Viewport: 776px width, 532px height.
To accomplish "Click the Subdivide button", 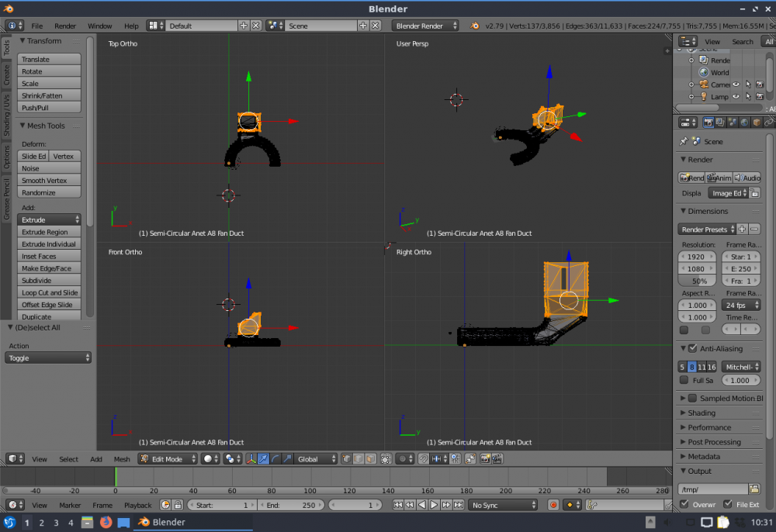I will [x=50, y=281].
